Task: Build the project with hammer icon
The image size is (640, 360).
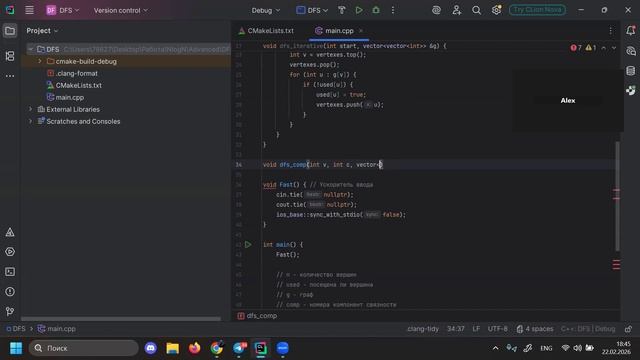Action: coord(342,10)
